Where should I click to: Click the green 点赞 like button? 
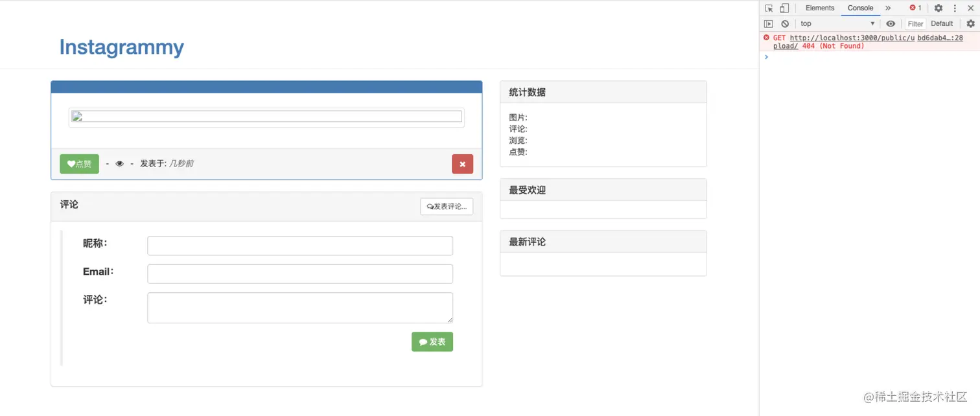coord(79,164)
